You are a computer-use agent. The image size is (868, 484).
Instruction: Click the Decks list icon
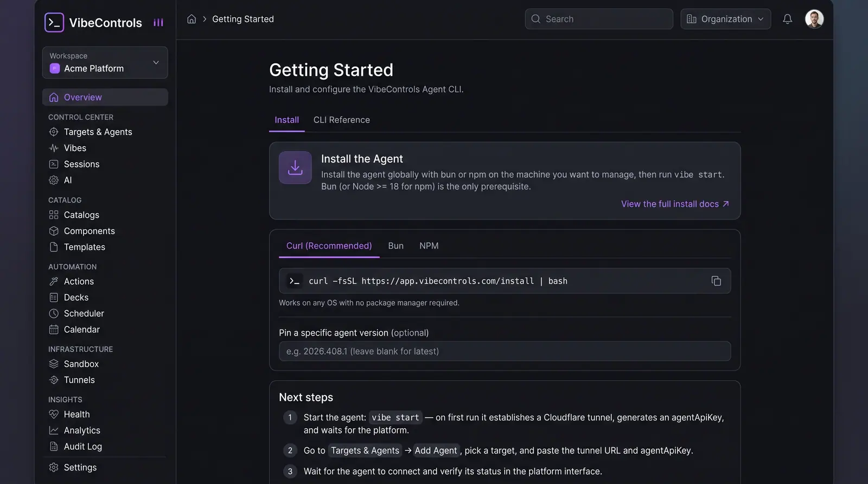point(54,298)
